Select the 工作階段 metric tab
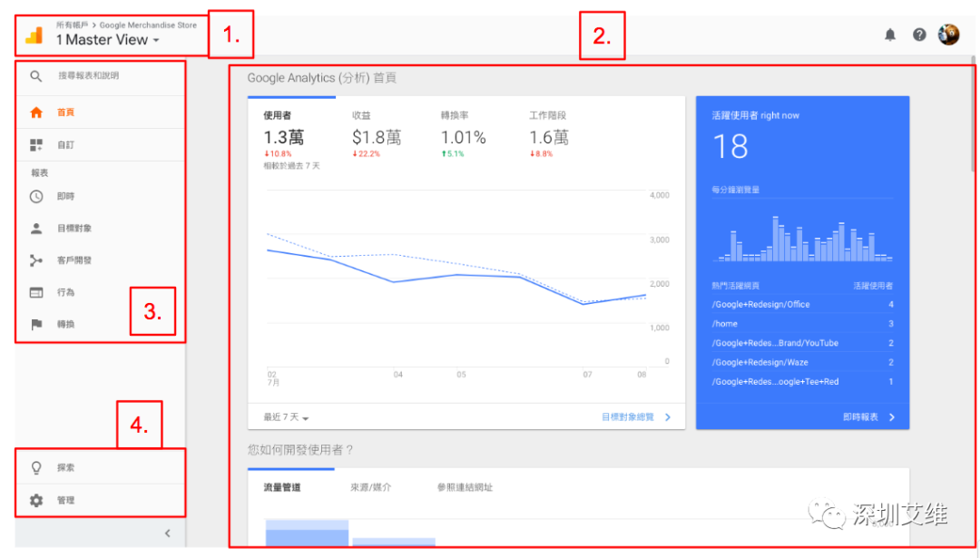This screenshot has height=558, width=980. (x=549, y=136)
